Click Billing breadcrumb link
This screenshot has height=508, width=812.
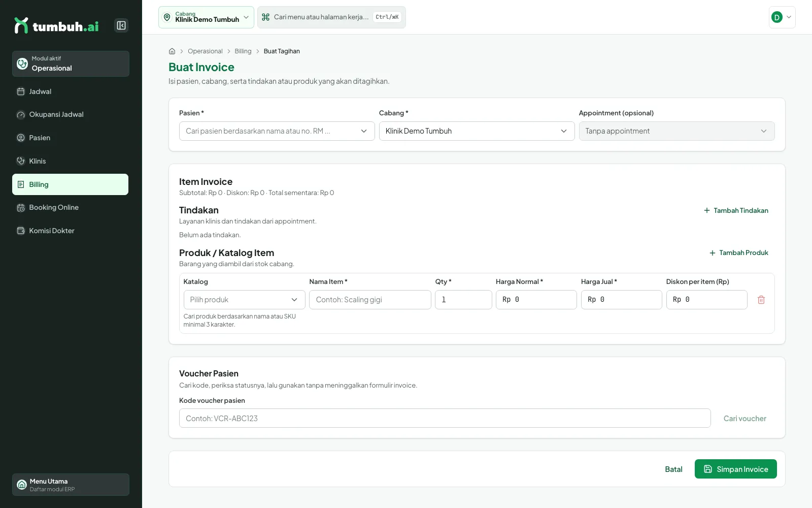tap(243, 51)
